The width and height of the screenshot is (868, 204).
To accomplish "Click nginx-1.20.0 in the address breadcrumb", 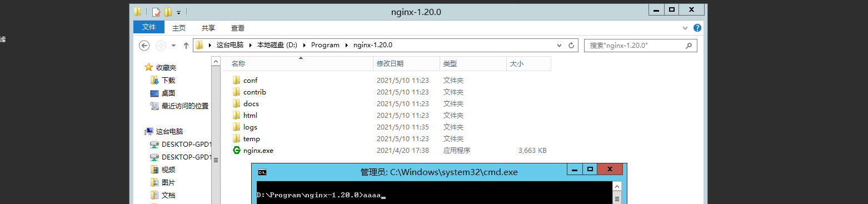I will pyautogui.click(x=373, y=45).
